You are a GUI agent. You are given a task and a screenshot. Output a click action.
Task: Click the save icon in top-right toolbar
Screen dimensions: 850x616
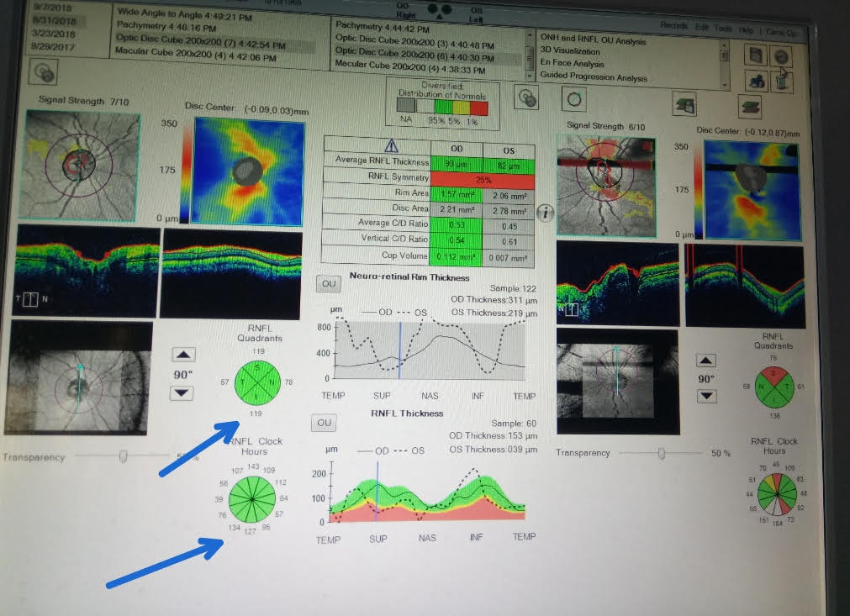[755, 55]
